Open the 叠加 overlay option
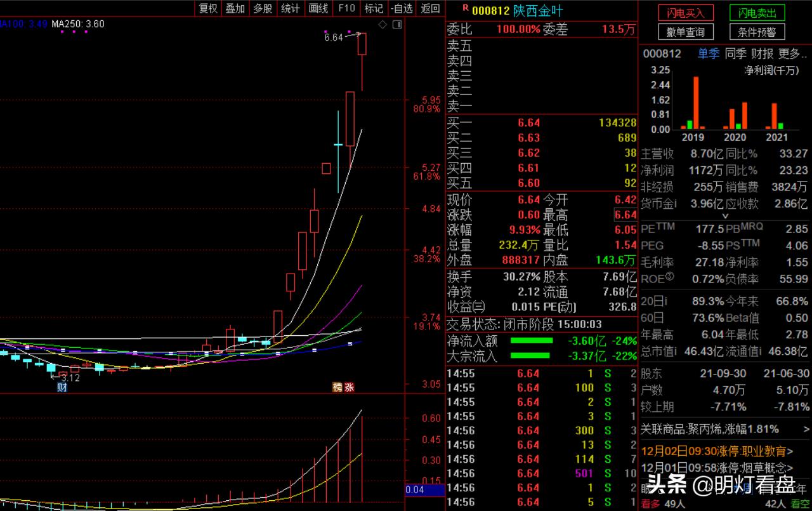Screen dimensions: 812x511 coord(235,8)
